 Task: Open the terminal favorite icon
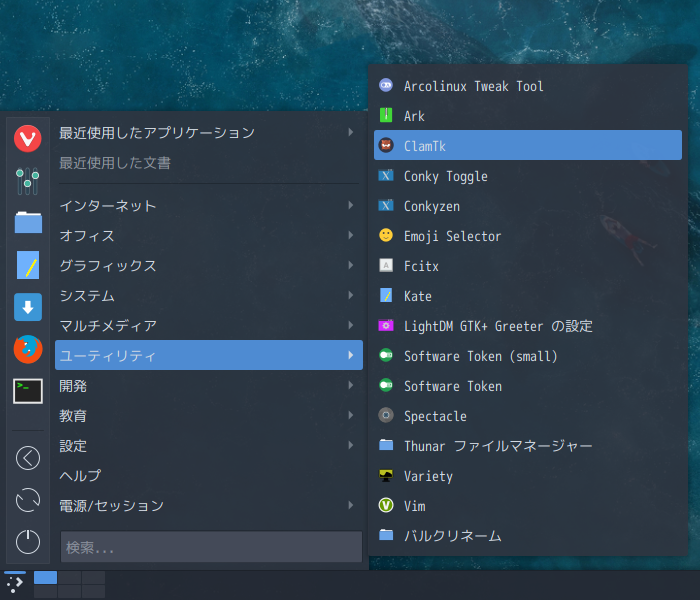pos(28,391)
